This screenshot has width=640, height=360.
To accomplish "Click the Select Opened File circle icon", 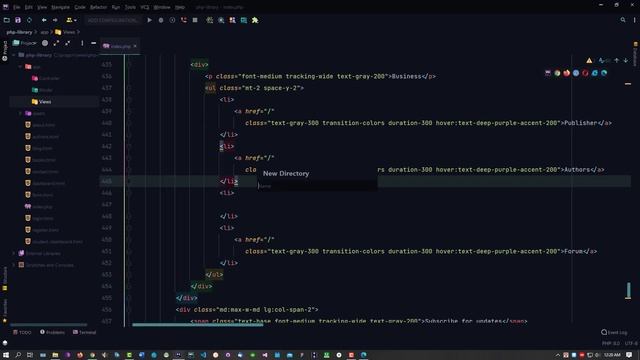I will pyautogui.click(x=45, y=43).
